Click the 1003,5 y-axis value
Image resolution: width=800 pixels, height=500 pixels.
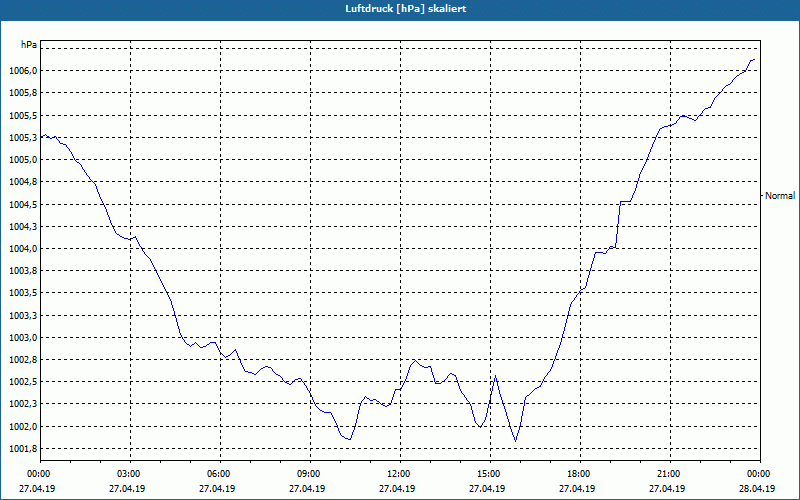tap(23, 293)
